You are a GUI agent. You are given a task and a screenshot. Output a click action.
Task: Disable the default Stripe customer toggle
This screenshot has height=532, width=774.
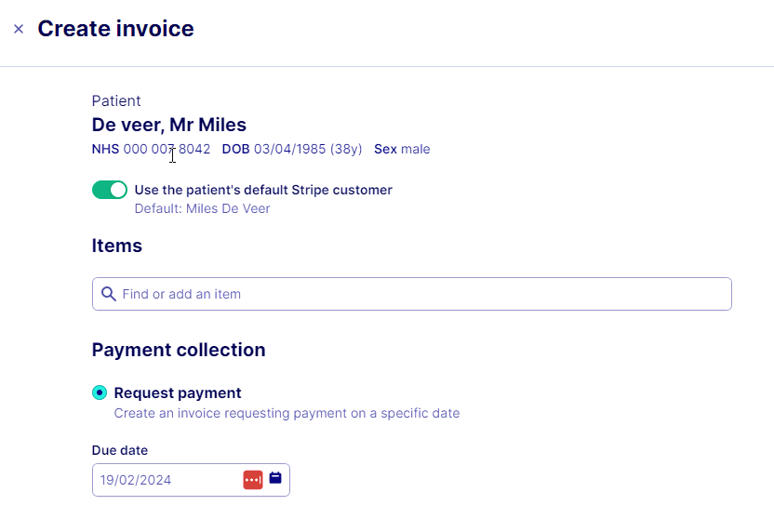click(x=110, y=190)
